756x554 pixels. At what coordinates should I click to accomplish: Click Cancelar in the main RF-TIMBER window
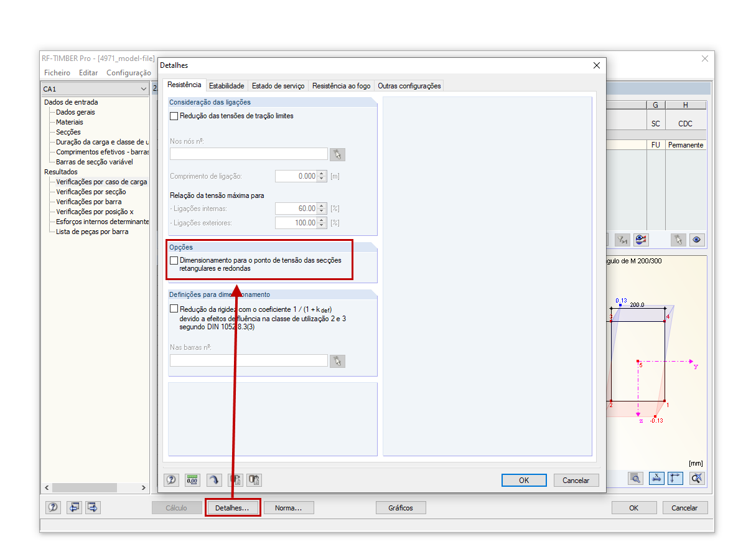[x=684, y=507]
